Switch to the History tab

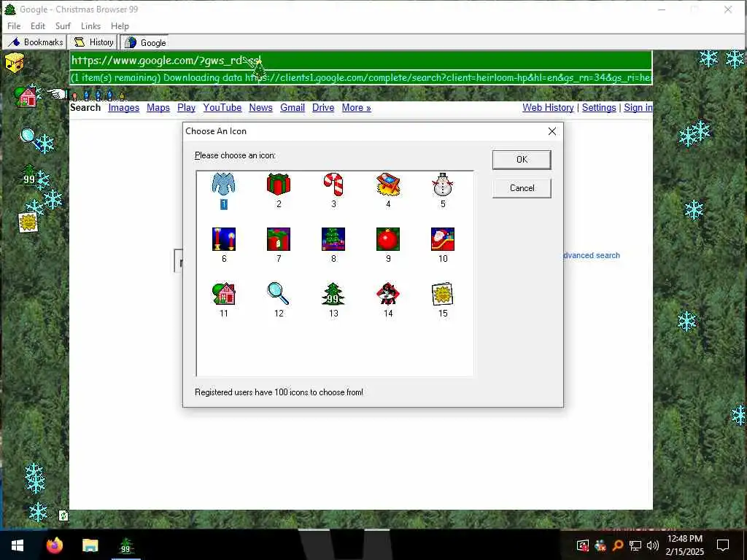[93, 42]
